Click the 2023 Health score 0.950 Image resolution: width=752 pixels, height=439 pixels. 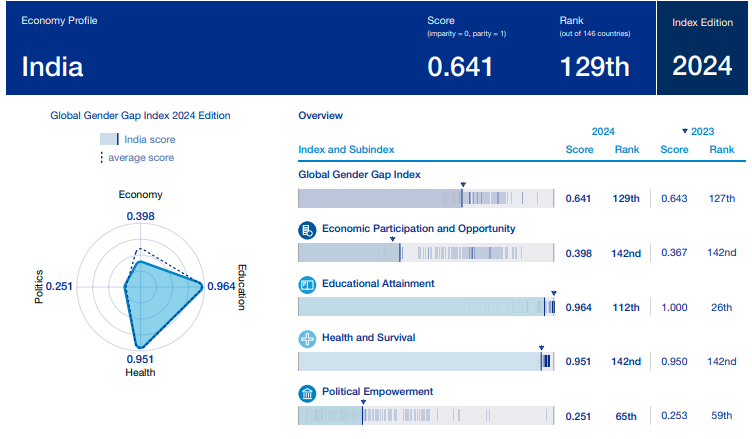tap(674, 362)
